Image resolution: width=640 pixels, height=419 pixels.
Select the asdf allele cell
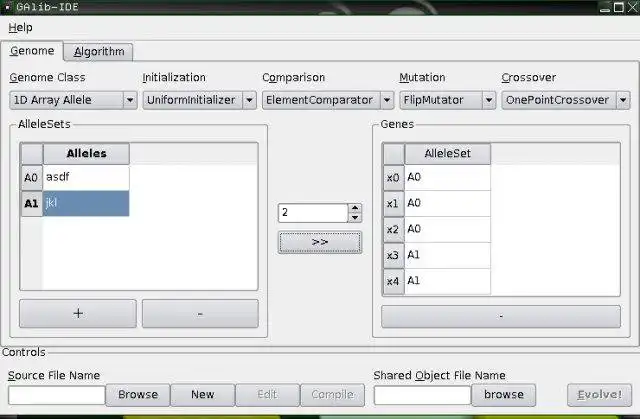(x=86, y=177)
